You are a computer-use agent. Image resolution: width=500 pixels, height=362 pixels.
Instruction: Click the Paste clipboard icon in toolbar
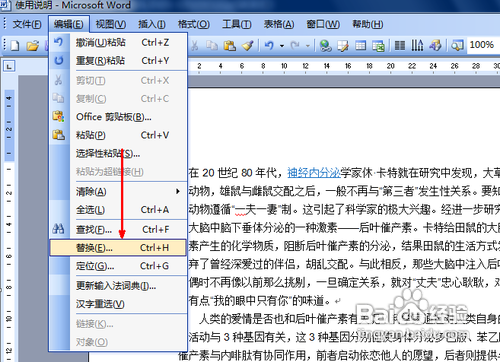pyautogui.click(x=230, y=45)
